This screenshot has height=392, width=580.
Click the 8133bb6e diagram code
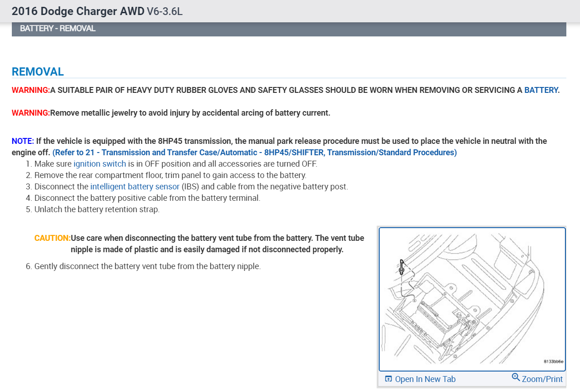554,361
